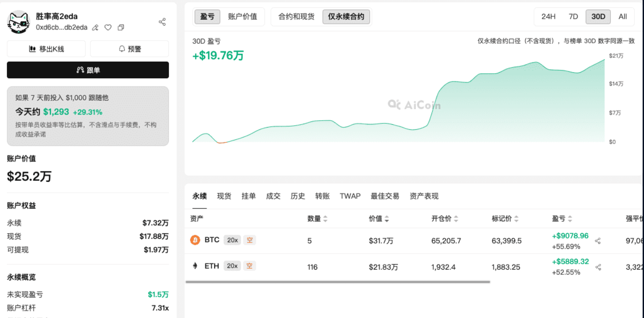This screenshot has height=318, width=644.
Task: Set chart range to 30D
Action: coord(598,17)
